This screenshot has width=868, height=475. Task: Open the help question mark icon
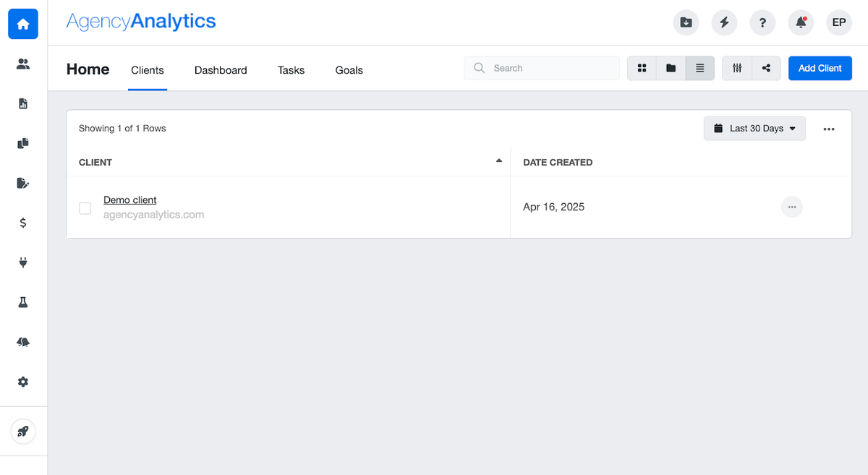[762, 23]
